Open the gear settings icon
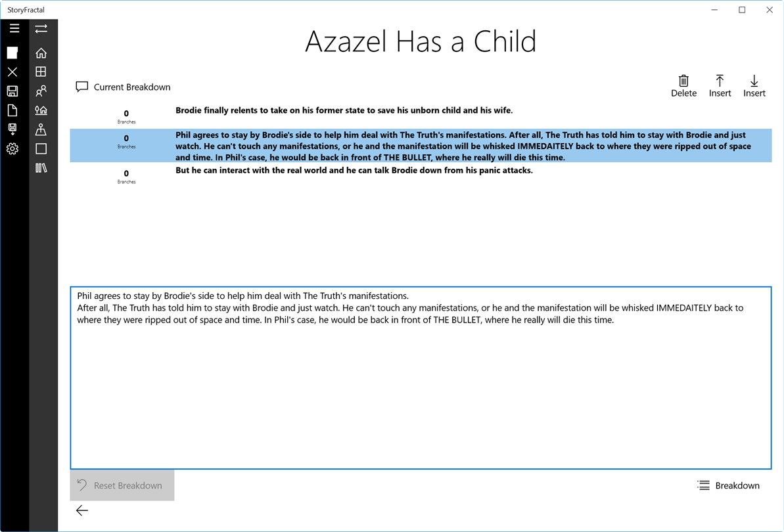This screenshot has width=784, height=532. pos(12,149)
